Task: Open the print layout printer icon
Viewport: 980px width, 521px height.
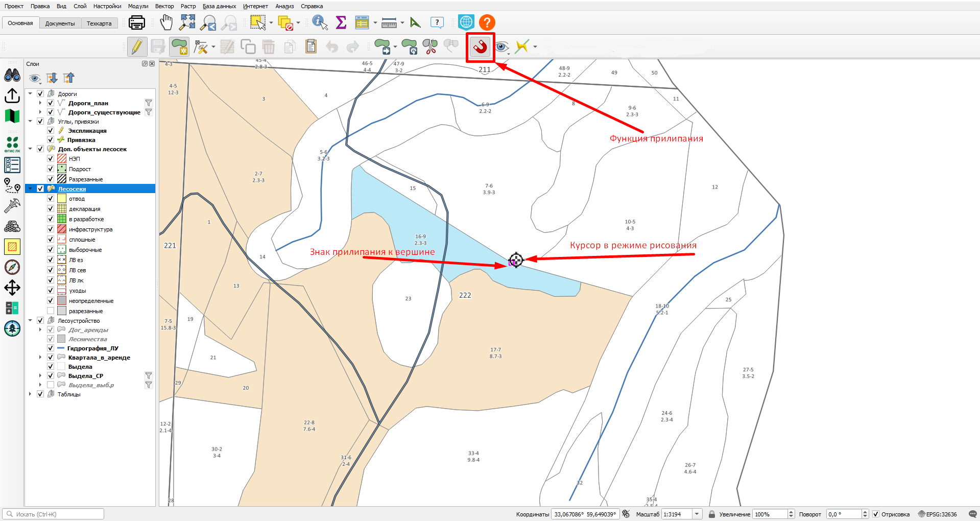Action: 137,22
